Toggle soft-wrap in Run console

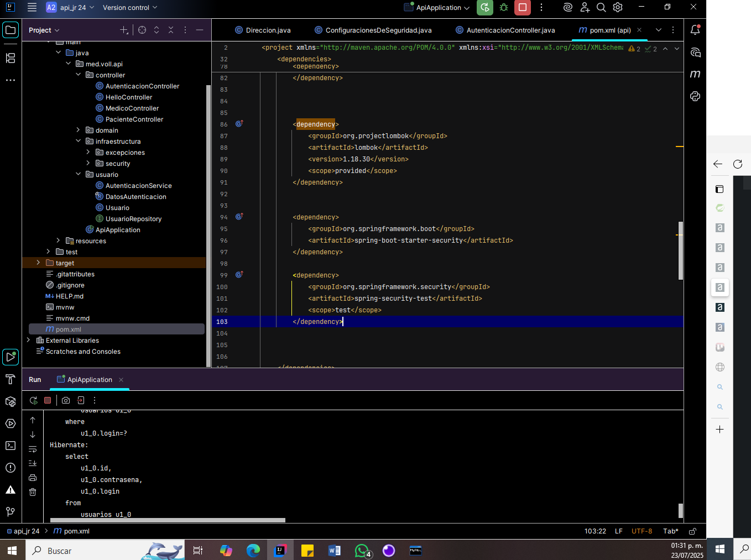tap(33, 449)
